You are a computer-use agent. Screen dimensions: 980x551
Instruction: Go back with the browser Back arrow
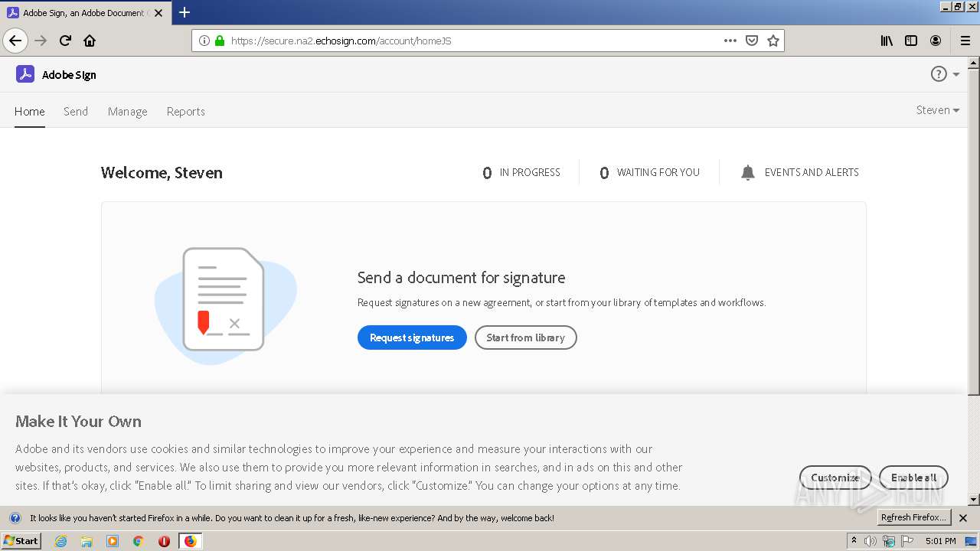(15, 41)
